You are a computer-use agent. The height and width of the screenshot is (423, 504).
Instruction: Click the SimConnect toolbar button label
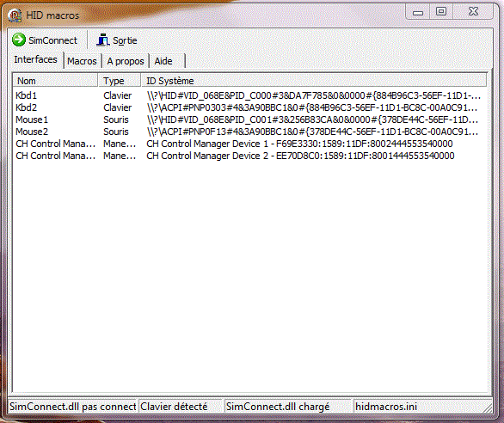point(52,40)
